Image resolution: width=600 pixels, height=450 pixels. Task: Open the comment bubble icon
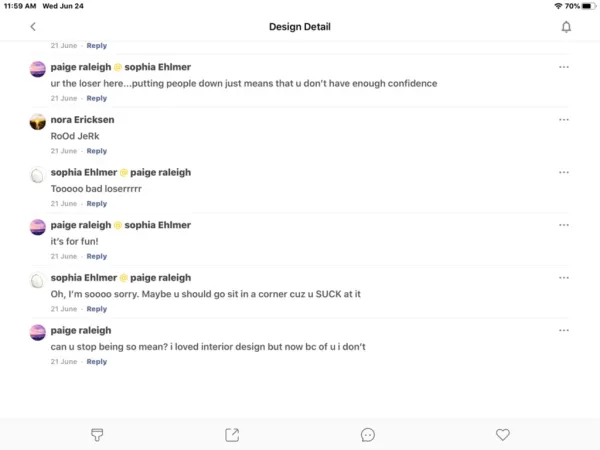pyautogui.click(x=367, y=435)
